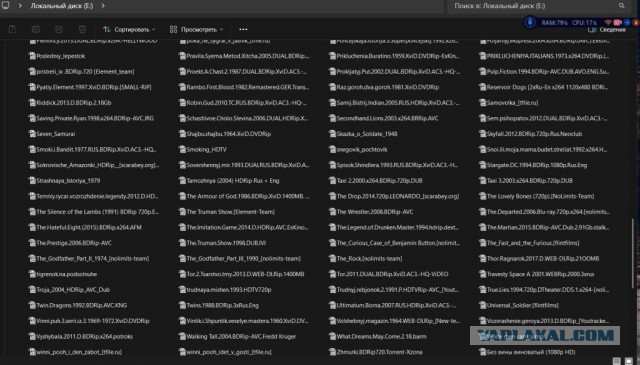Select file icon of Skyfall.2012.BDRip.720p
Viewport: 640px width, 365px height.
point(482,134)
